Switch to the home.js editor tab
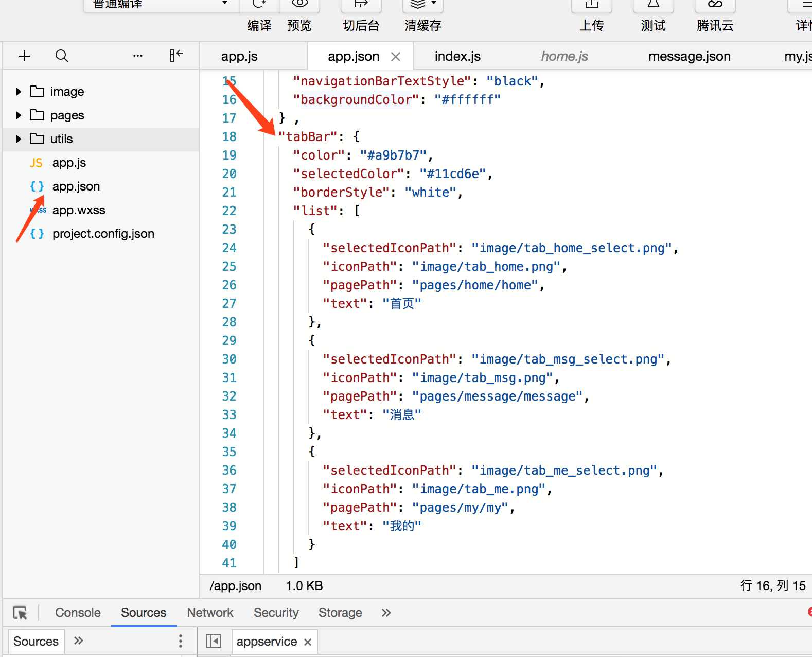812x657 pixels. pyautogui.click(x=564, y=56)
